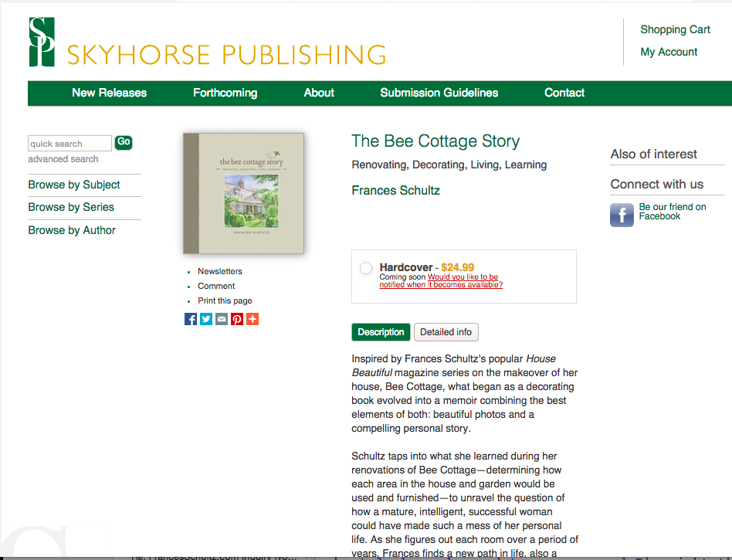Select the Hardcover radio button

tap(366, 269)
